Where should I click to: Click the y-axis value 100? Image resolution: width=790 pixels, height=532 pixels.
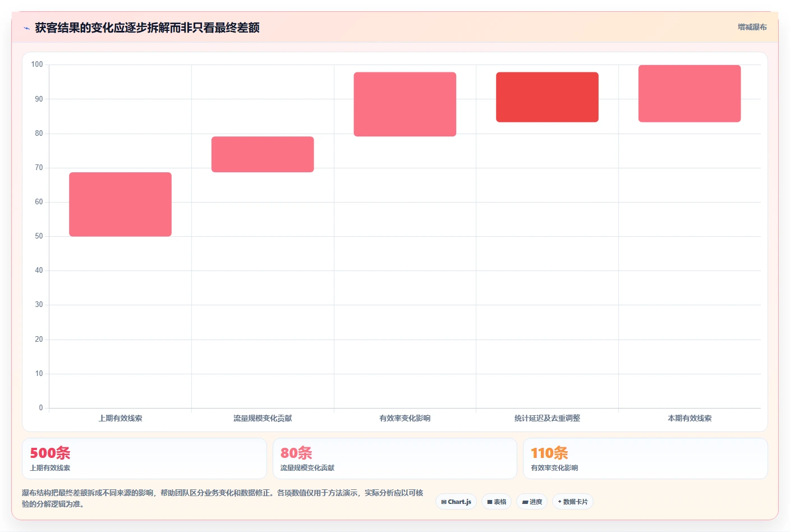(37, 65)
